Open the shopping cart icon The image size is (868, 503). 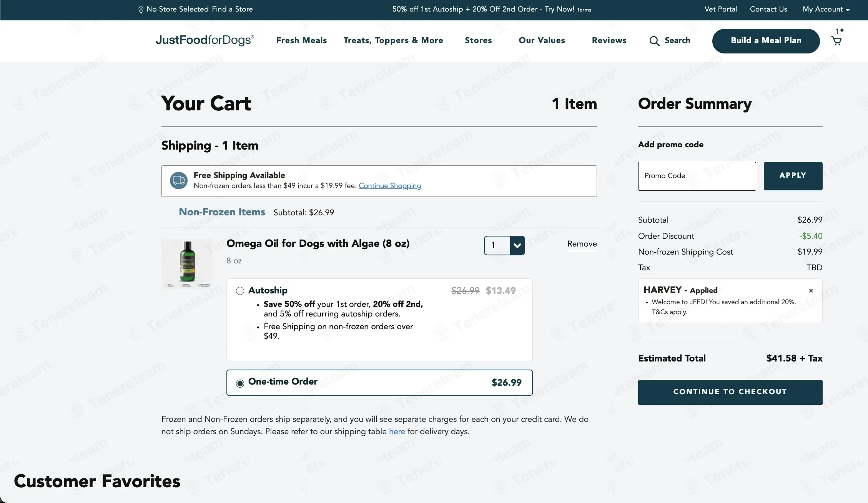[x=836, y=40]
